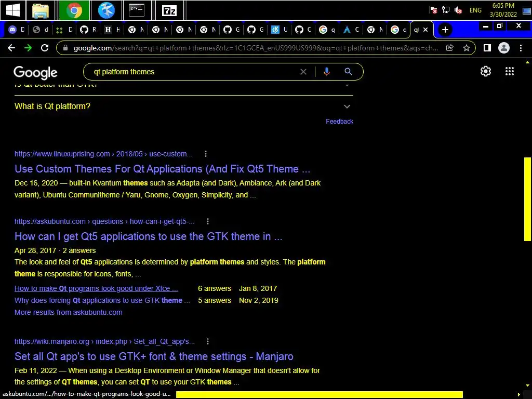Image resolution: width=532 pixels, height=399 pixels.
Task: Click the ENG language indicator
Action: [x=475, y=10]
